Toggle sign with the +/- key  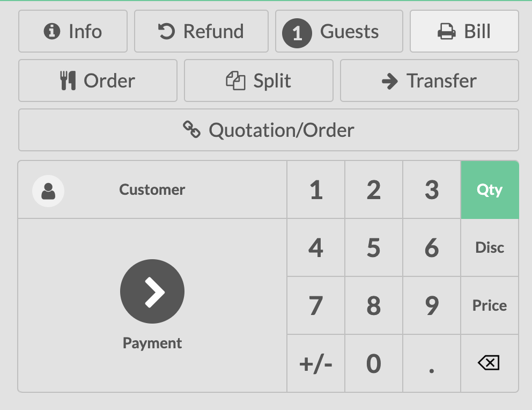(316, 364)
